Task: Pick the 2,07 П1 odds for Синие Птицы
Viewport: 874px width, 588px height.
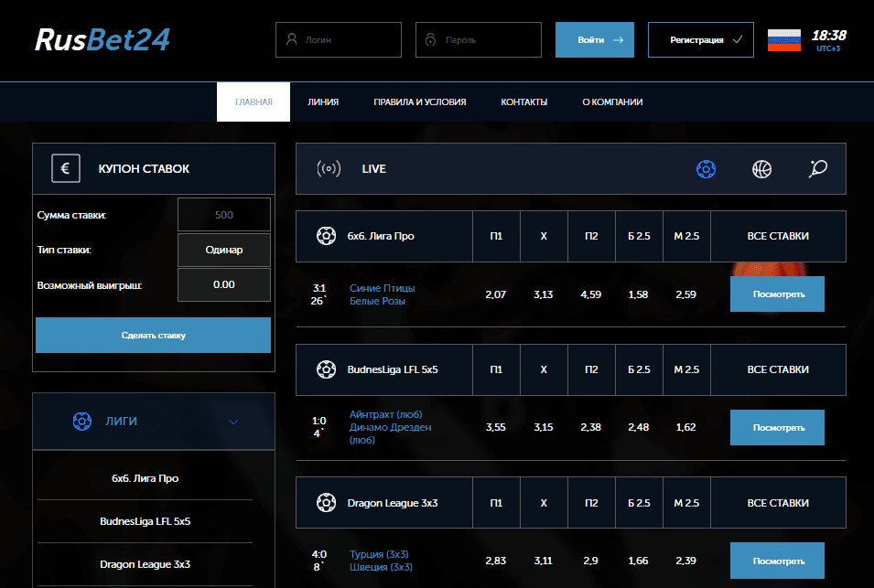Action: 496,294
